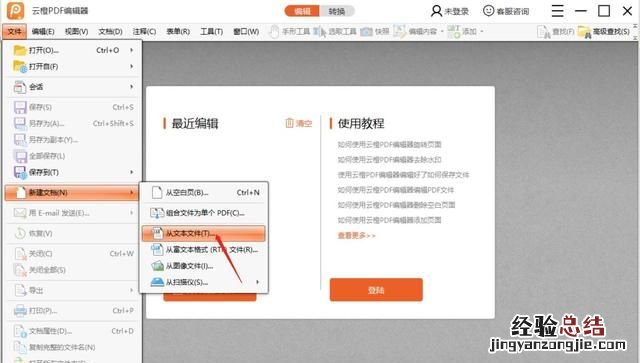Open the 注释(C) menu
The height and width of the screenshot is (363, 640).
pos(144,31)
